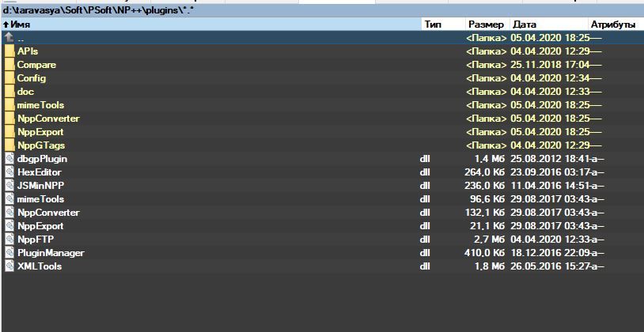
Task: Select the NppGTags folder icon
Action: pos(9,145)
